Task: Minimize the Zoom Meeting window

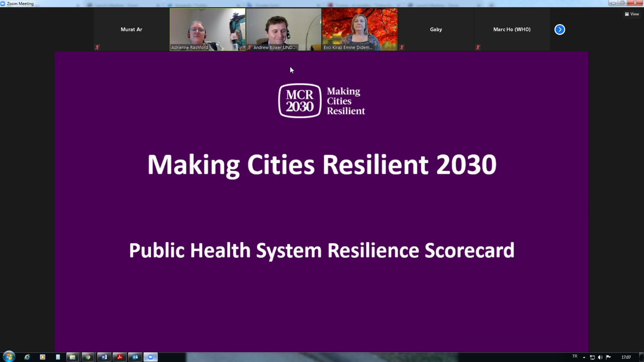Action: [613, 3]
